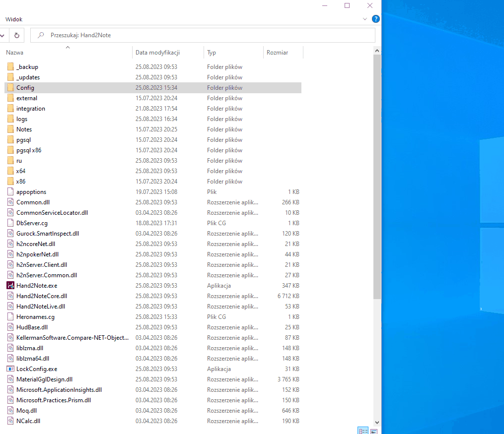Select HudBase.dll file name
Screen dimensions: 504x434
click(x=32, y=327)
